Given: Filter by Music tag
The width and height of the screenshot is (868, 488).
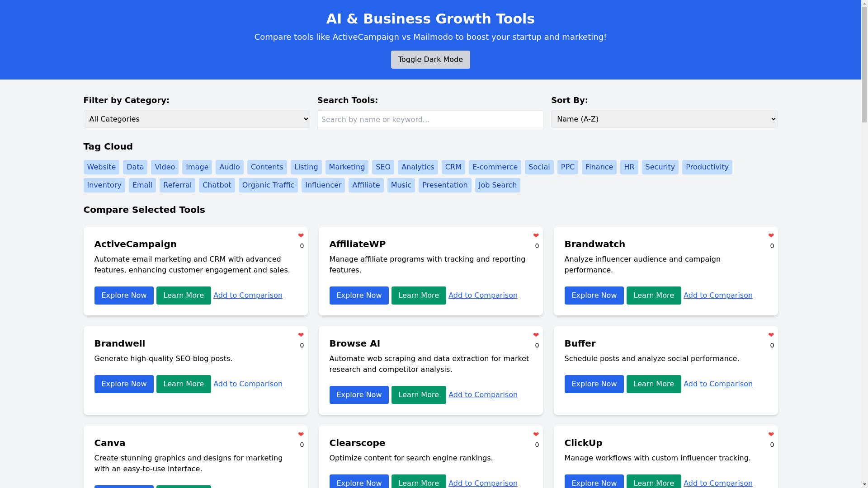Looking at the screenshot, I should point(401,185).
